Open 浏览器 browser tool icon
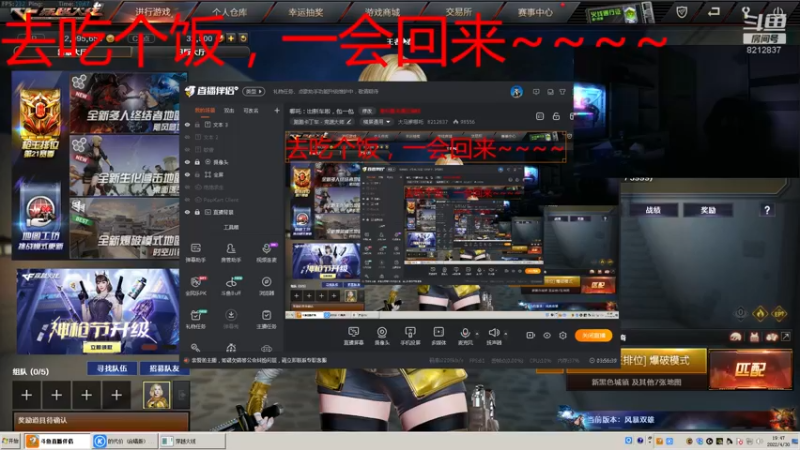This screenshot has width=800, height=450. (x=266, y=286)
